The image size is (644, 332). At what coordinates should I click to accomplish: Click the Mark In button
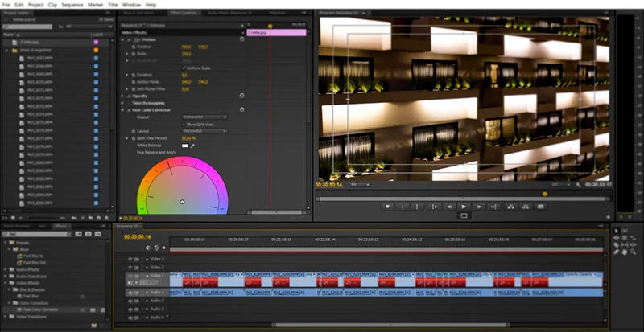(x=402, y=207)
